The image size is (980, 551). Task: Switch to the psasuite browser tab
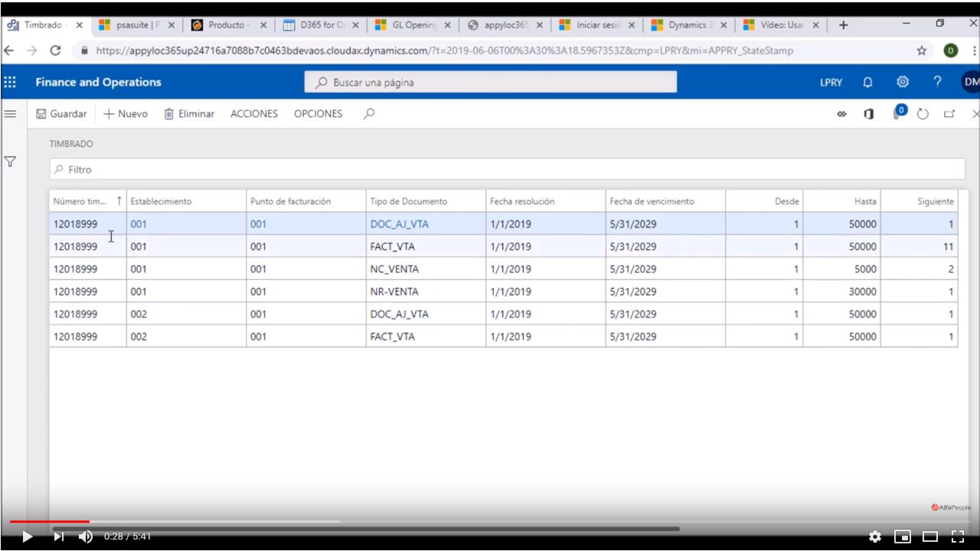click(x=136, y=24)
